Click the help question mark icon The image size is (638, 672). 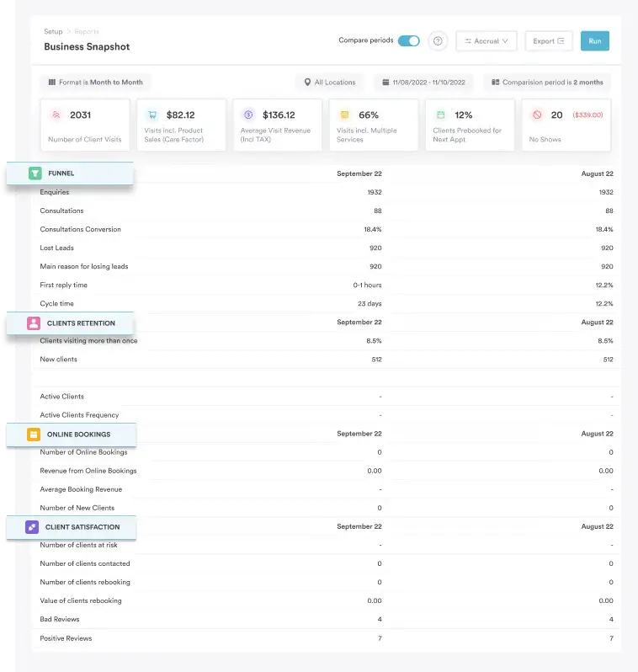pos(438,41)
